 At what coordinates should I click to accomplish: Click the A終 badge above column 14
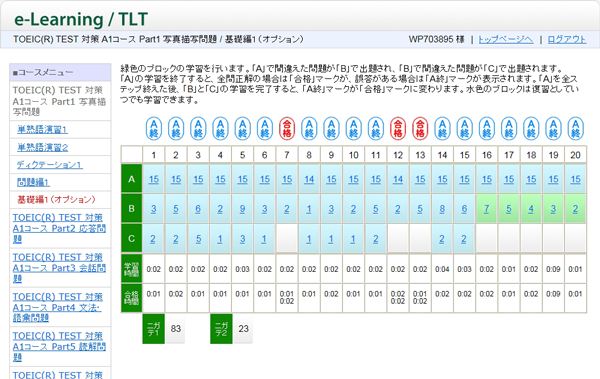tap(442, 129)
